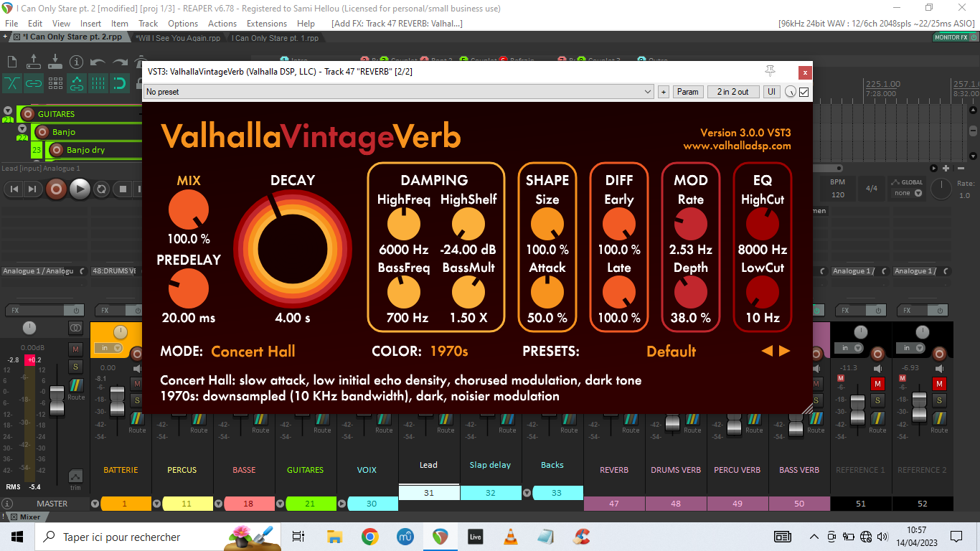Screen dimensions: 980x551
Task: Solo the Master track
Action: (x=76, y=367)
